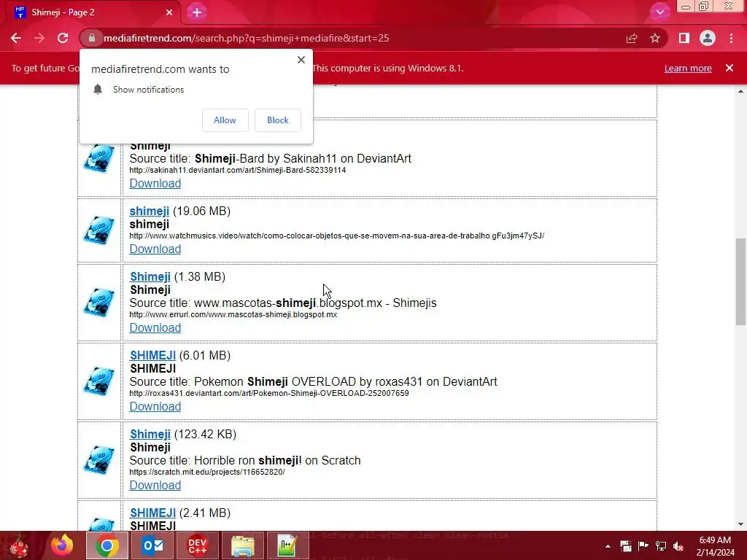
Task: Click the browser forward arrow
Action: (39, 38)
